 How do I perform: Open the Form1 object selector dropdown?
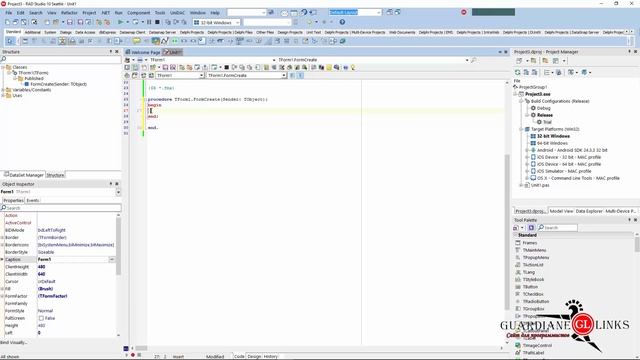click(118, 192)
